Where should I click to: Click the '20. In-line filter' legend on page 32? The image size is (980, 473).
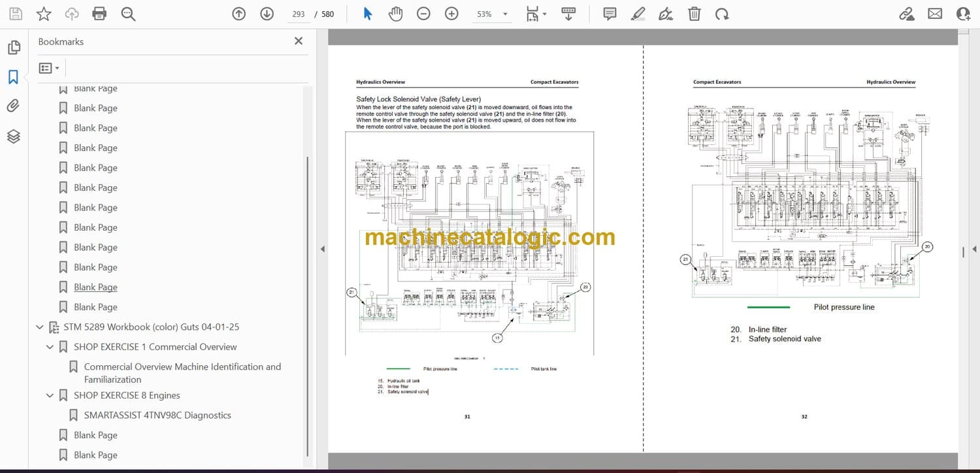tap(759, 330)
